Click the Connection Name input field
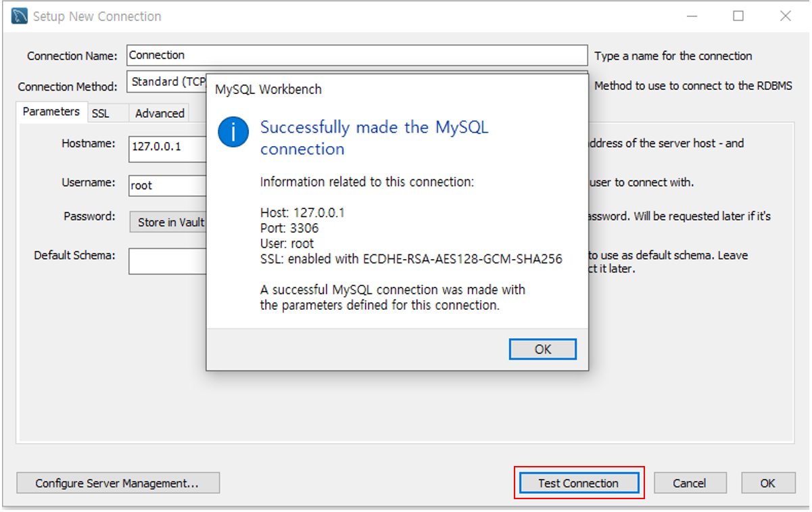This screenshot has height=512, width=812. point(357,55)
